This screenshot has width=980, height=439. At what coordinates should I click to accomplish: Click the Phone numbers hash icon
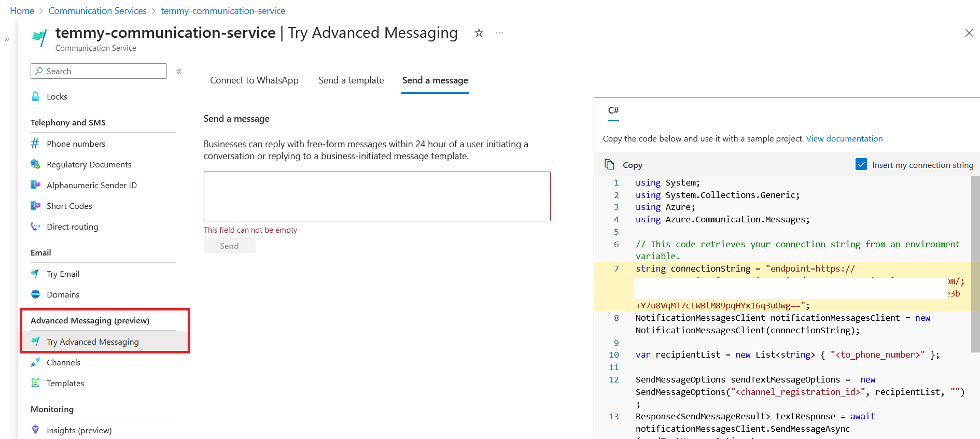pyautogui.click(x=35, y=144)
